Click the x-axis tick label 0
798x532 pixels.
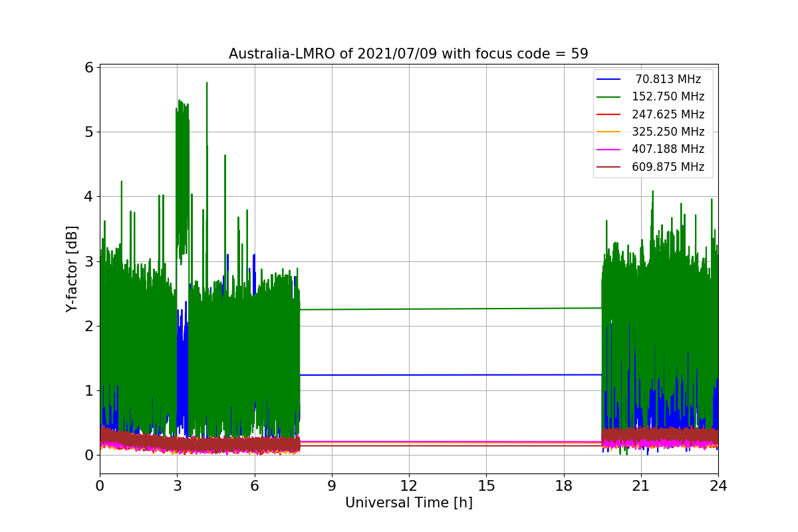point(100,486)
